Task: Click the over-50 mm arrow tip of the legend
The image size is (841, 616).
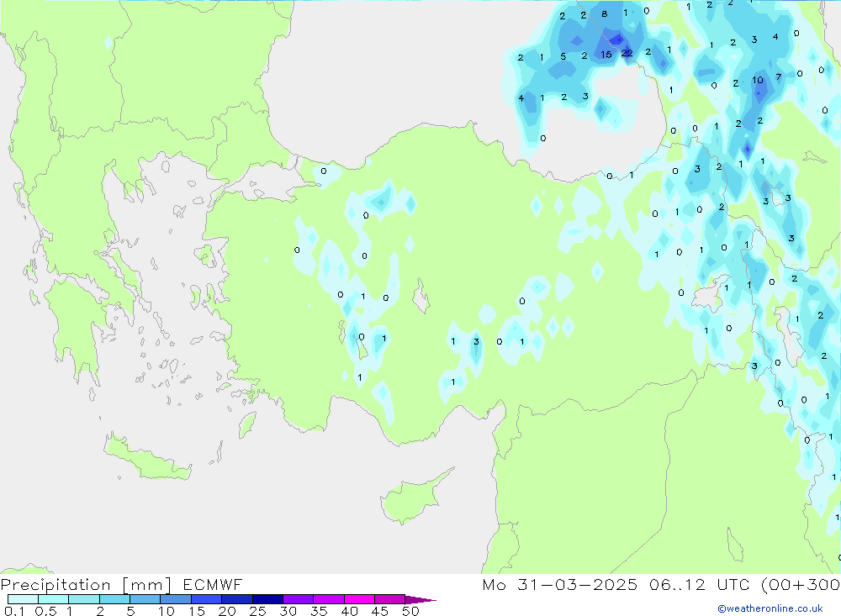Action: click(420, 600)
